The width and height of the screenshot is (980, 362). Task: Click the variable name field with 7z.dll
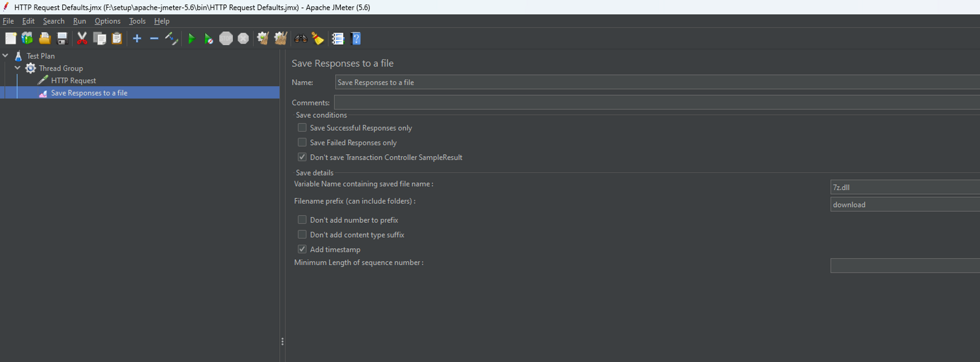(905, 187)
